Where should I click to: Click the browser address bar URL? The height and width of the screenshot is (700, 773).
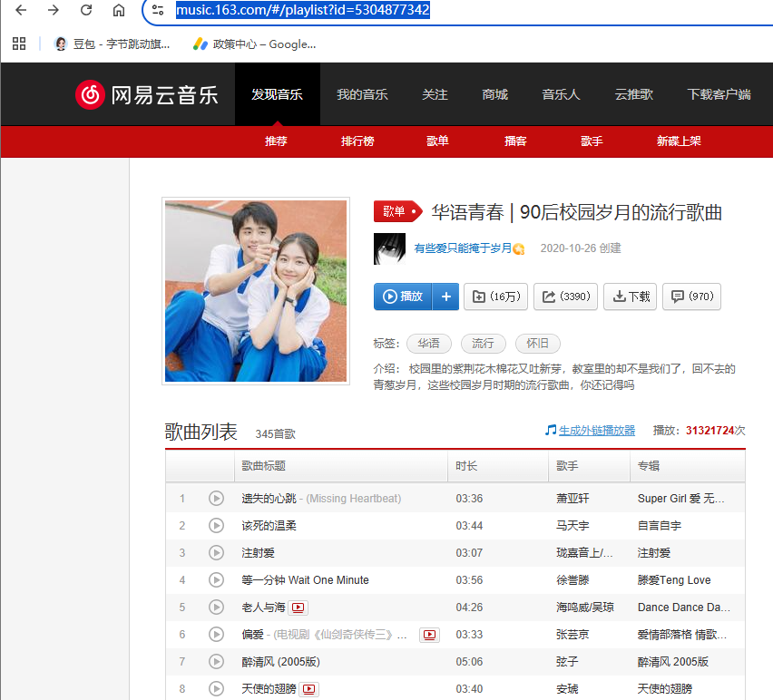pyautogui.click(x=302, y=11)
